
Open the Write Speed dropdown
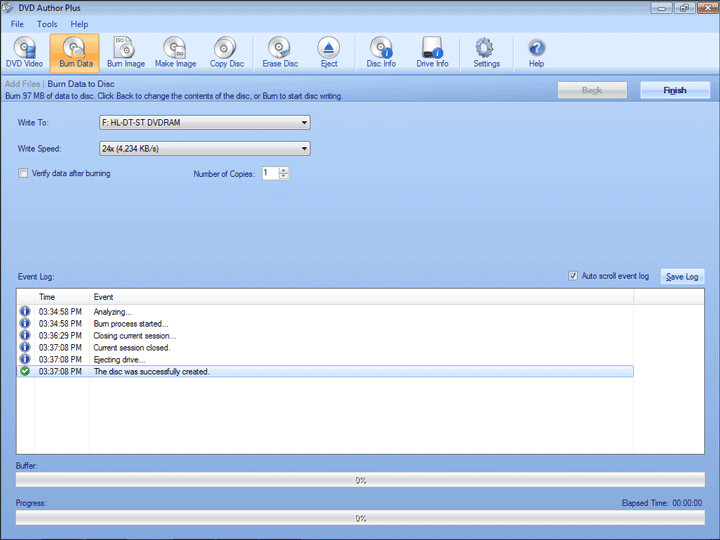tap(205, 148)
